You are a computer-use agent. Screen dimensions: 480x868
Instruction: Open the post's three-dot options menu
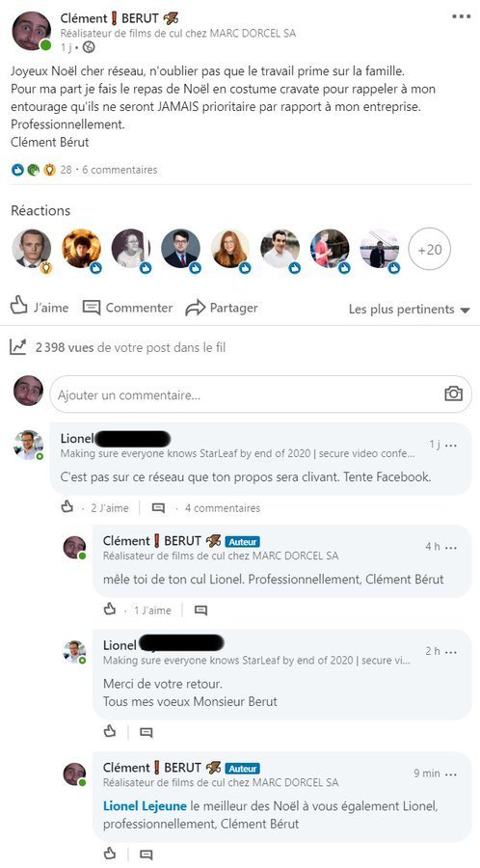point(461,16)
